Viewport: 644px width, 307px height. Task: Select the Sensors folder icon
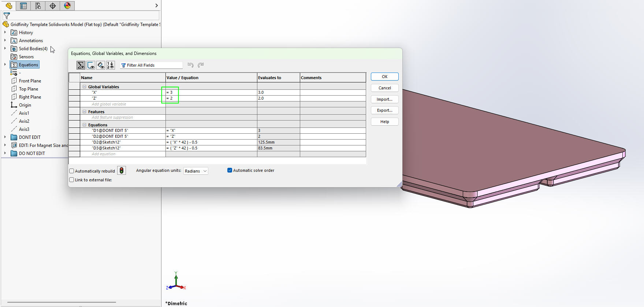click(x=14, y=57)
